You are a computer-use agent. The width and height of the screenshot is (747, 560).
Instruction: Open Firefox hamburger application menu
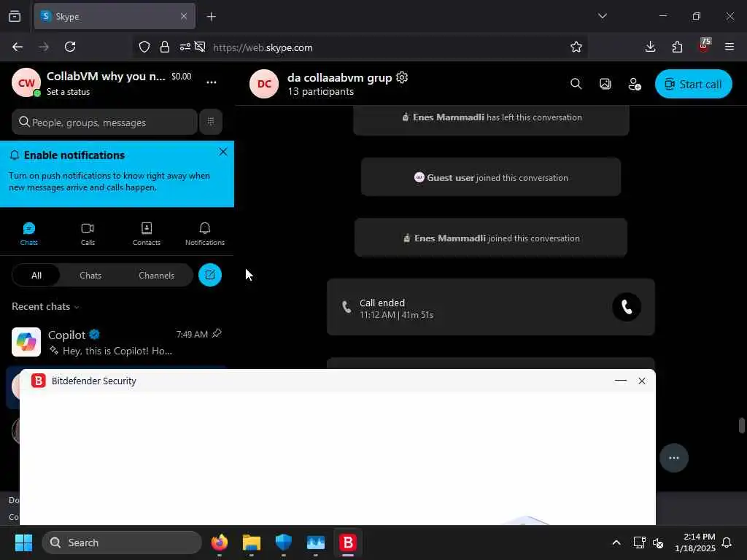pyautogui.click(x=729, y=47)
